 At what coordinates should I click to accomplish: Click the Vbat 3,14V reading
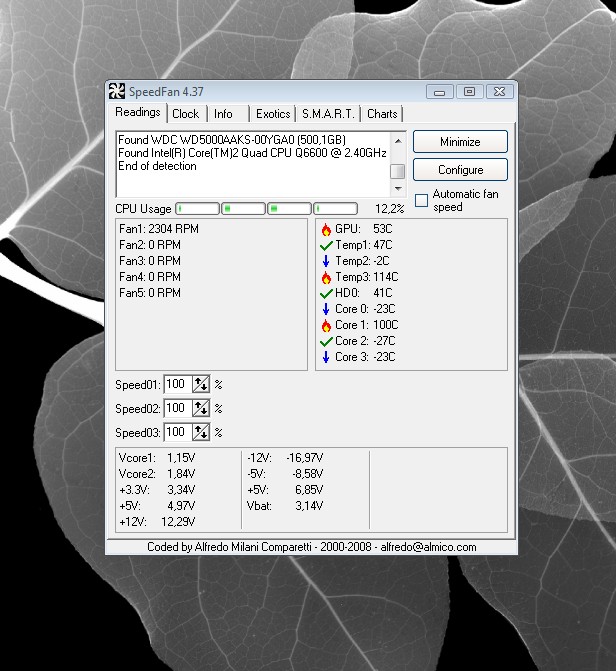(285, 506)
